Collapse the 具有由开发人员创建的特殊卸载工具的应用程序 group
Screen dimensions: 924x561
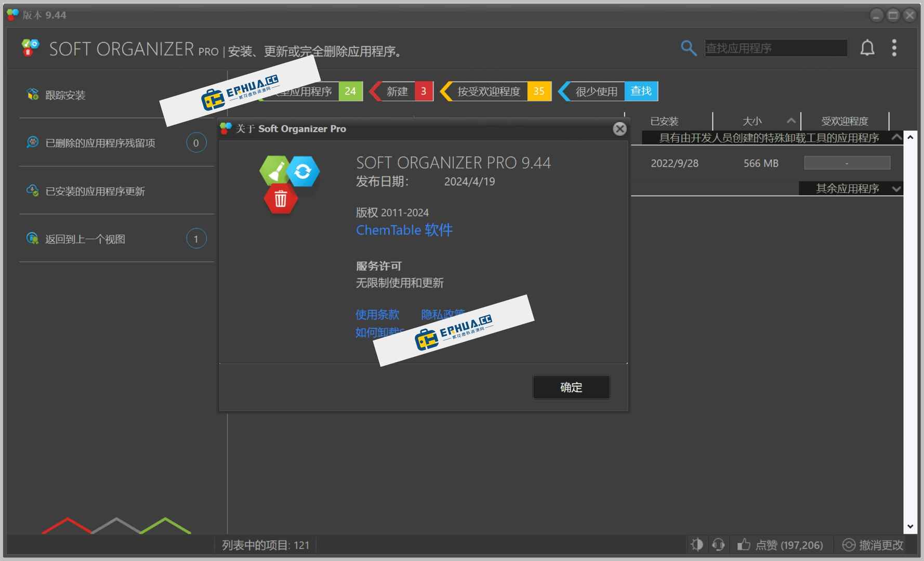(896, 137)
